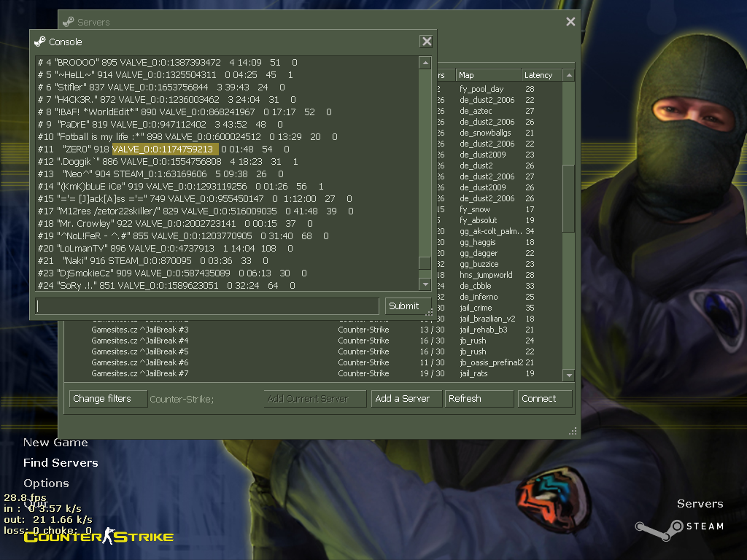747x560 pixels.
Task: Click console line for player "Naki"
Action: (153, 260)
